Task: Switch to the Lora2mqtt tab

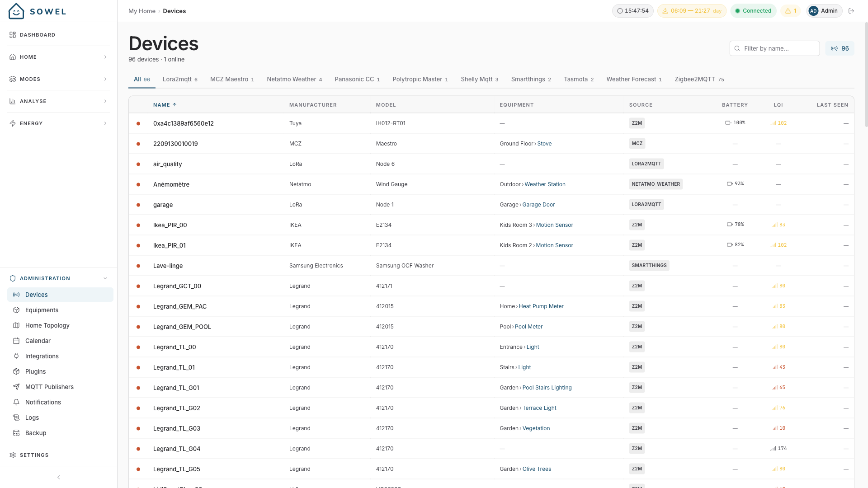Action: 180,79
